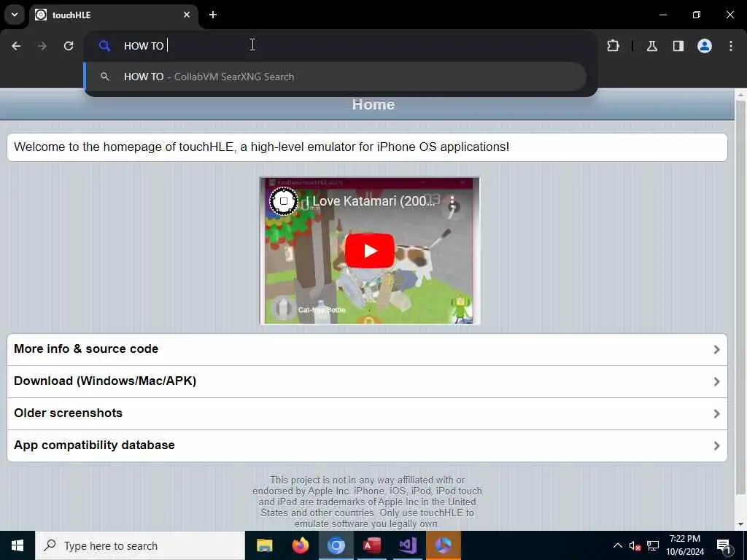Click chevron on Older screenshots row
The height and width of the screenshot is (560, 747).
[716, 413]
